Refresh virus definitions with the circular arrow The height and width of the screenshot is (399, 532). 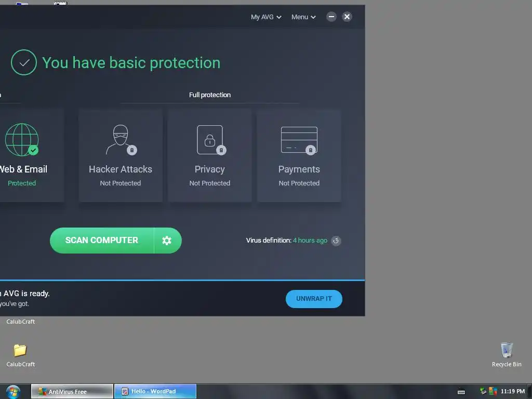336,241
